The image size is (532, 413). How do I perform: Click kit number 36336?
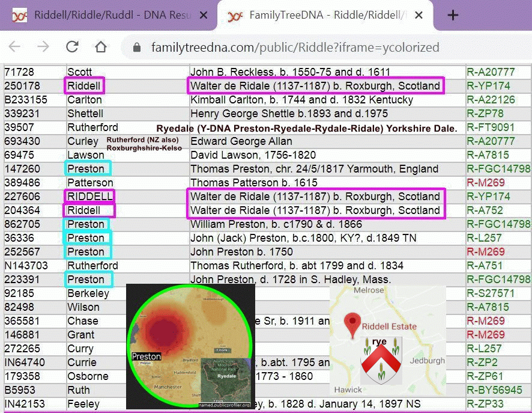coord(19,238)
